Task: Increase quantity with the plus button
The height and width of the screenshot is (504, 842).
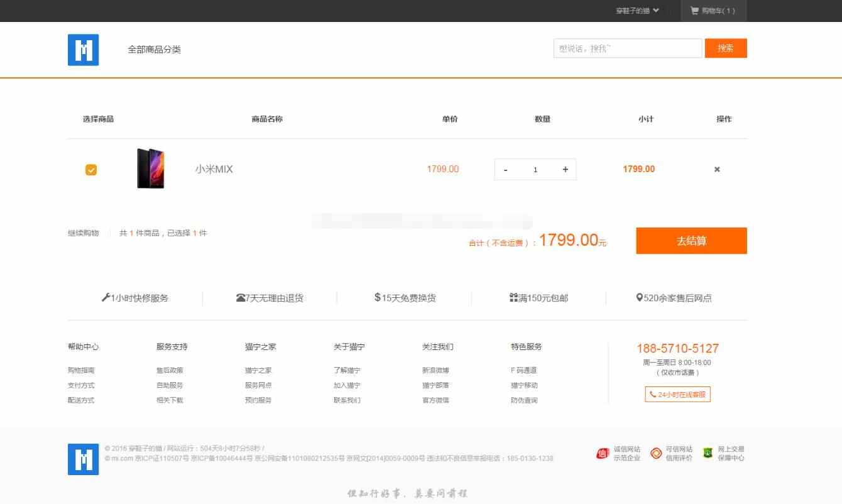Action: (x=565, y=169)
